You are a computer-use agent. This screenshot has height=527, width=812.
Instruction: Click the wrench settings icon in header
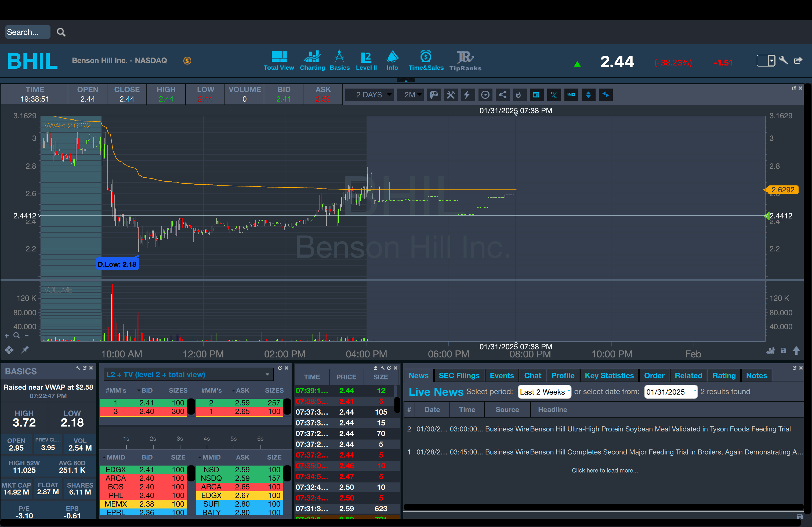click(x=783, y=61)
